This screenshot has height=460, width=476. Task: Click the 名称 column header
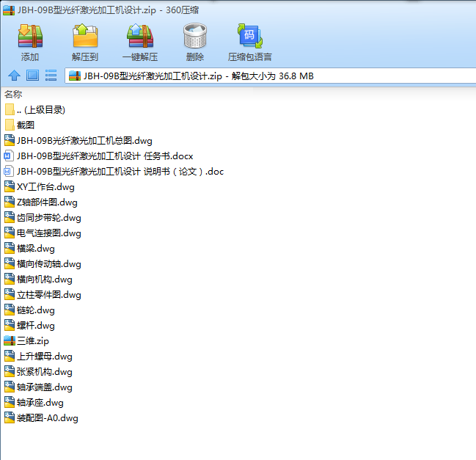click(13, 95)
